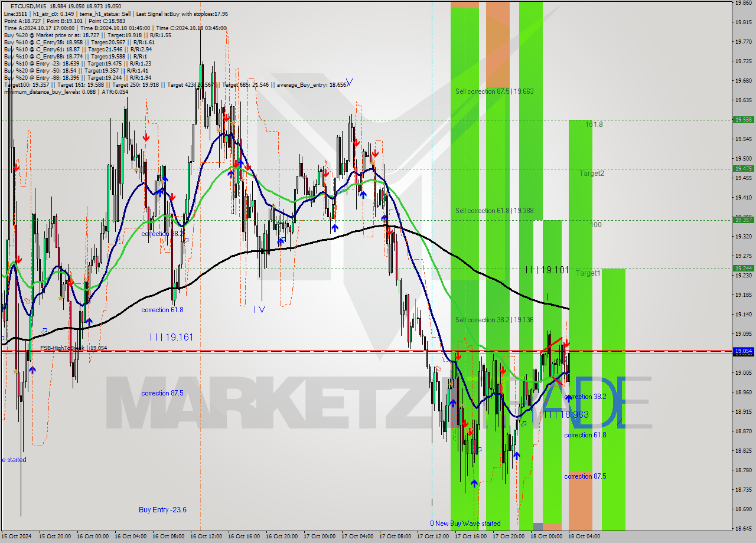
Task: Click 'correction 61.8' under 'I I I 18.983'
Action: pos(585,435)
